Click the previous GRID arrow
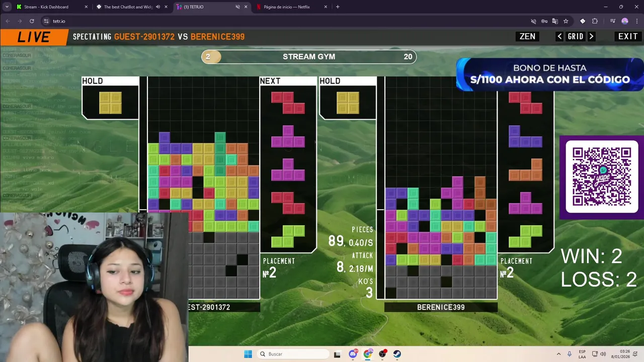Screen dimensions: 644x362 (559, 37)
